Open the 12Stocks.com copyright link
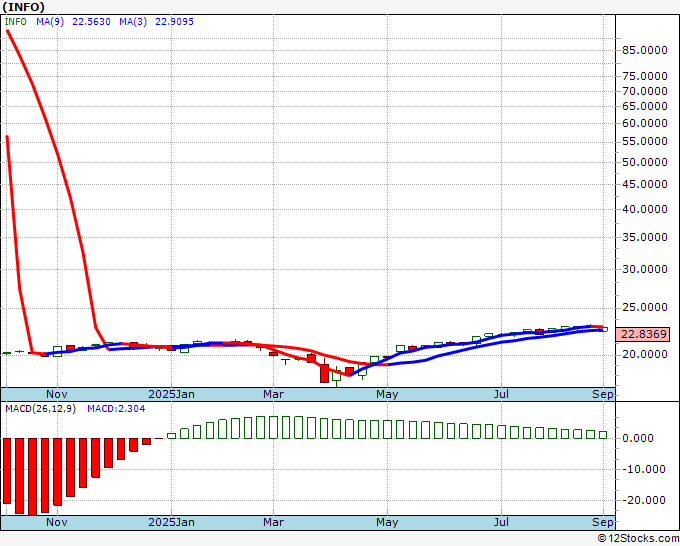 click(638, 539)
